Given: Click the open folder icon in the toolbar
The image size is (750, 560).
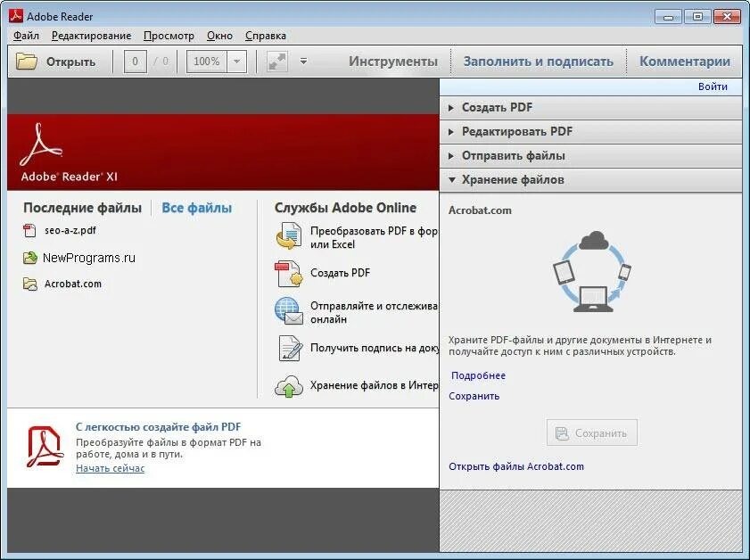Looking at the screenshot, I should 26,62.
